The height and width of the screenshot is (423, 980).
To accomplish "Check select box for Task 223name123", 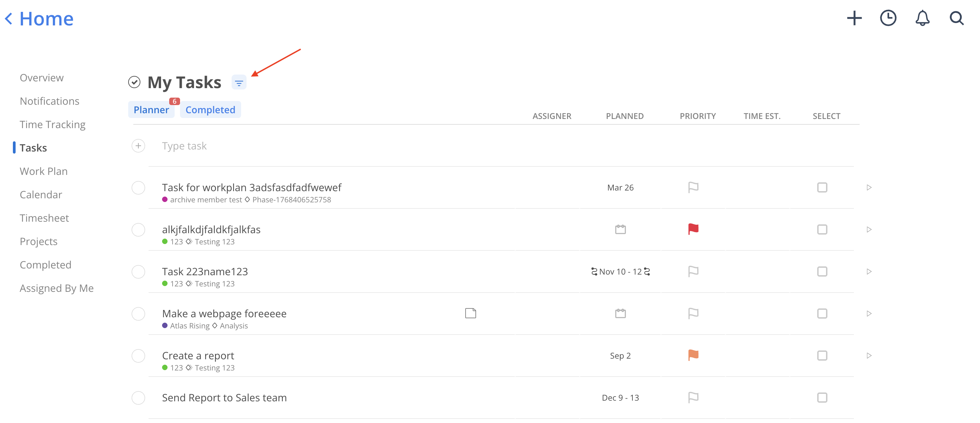I will [x=822, y=271].
